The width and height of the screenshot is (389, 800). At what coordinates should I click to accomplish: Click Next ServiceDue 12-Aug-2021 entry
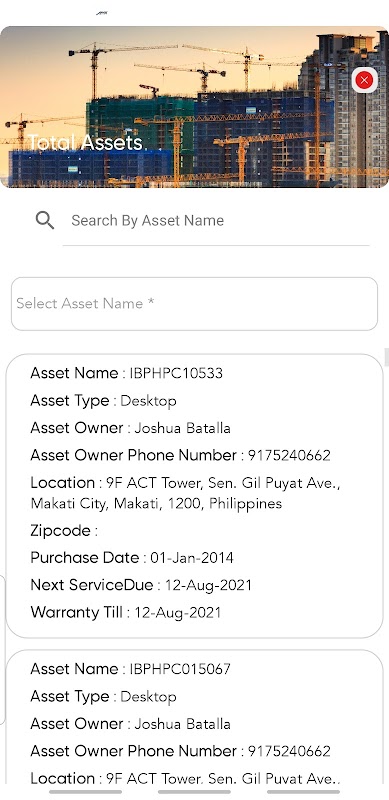(x=141, y=585)
